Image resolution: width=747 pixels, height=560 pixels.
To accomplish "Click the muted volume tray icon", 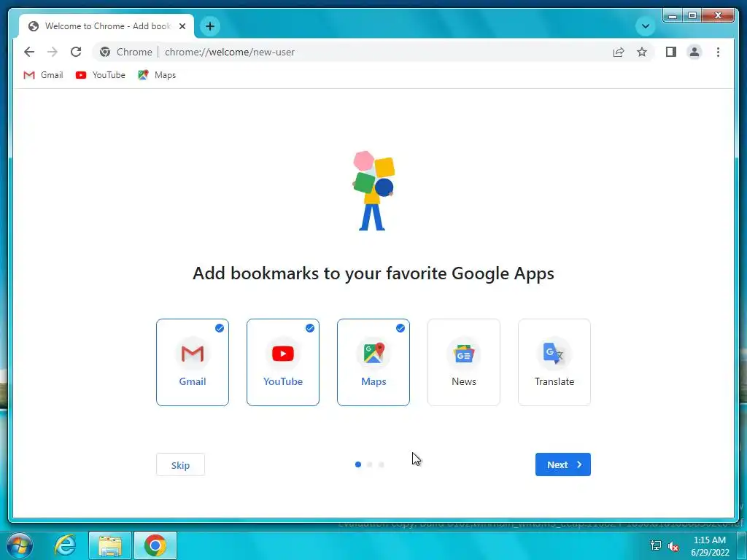I will (x=673, y=546).
